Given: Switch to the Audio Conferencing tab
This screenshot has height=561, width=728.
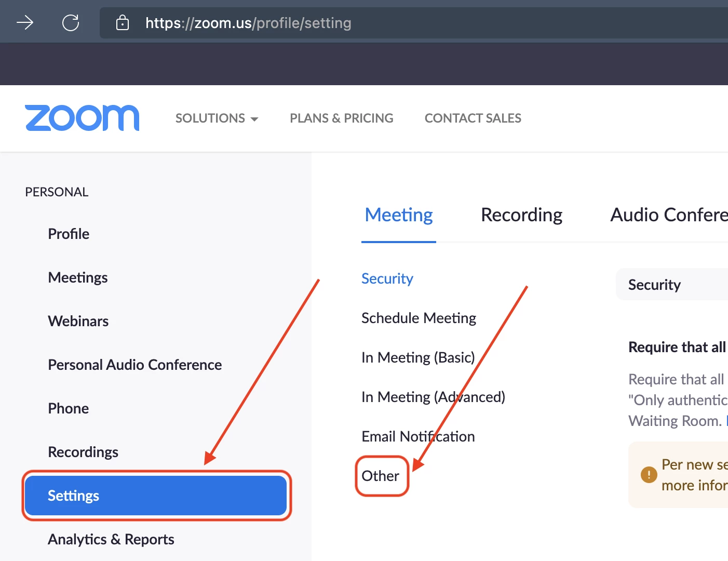Looking at the screenshot, I should (x=669, y=215).
